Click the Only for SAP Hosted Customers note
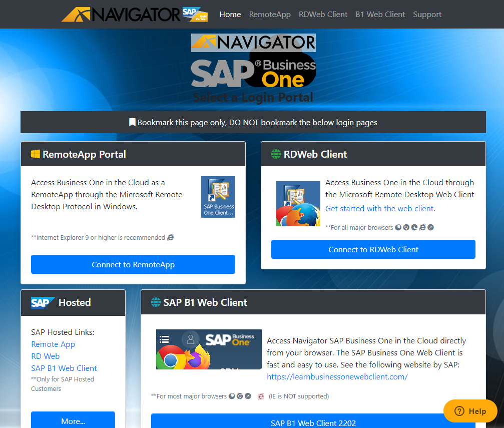504x428 pixels. tap(63, 384)
